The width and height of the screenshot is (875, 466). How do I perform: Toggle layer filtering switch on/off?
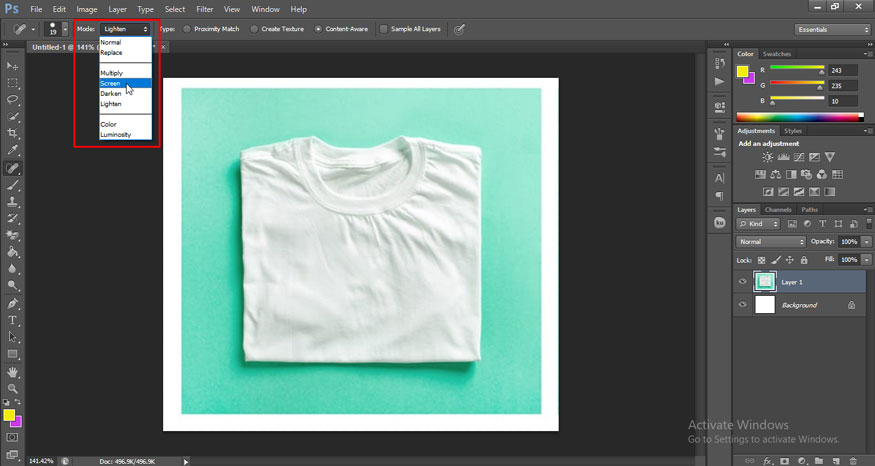(x=869, y=223)
